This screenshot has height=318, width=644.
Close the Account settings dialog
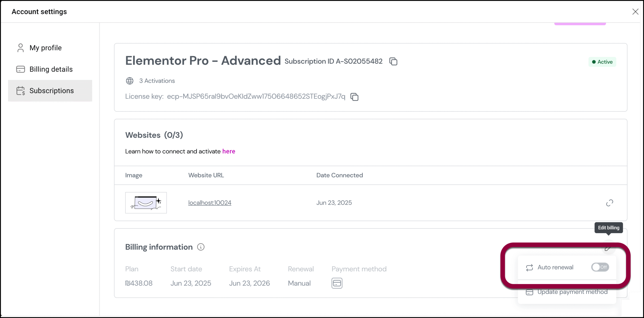[x=635, y=12]
